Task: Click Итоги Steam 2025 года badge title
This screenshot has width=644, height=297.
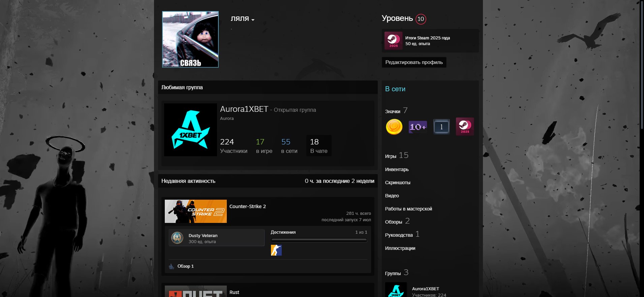Action: tap(427, 38)
